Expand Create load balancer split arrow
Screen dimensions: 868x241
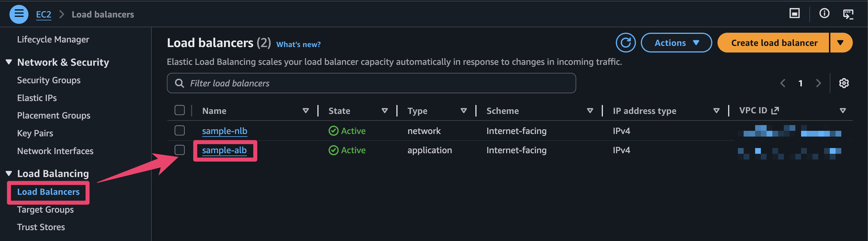[x=840, y=43]
